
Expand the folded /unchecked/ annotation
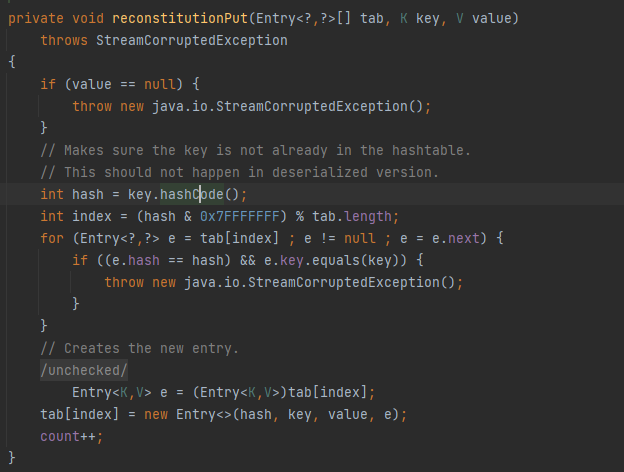(x=70, y=370)
